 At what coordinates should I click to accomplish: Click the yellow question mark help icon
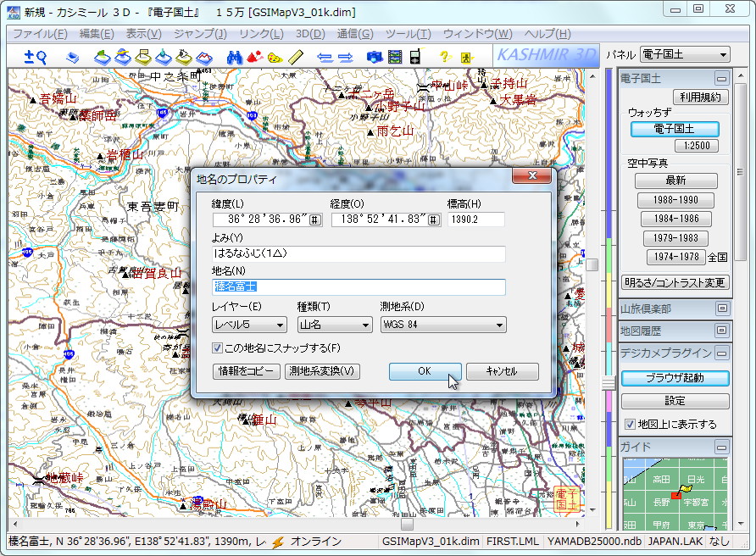click(x=445, y=58)
